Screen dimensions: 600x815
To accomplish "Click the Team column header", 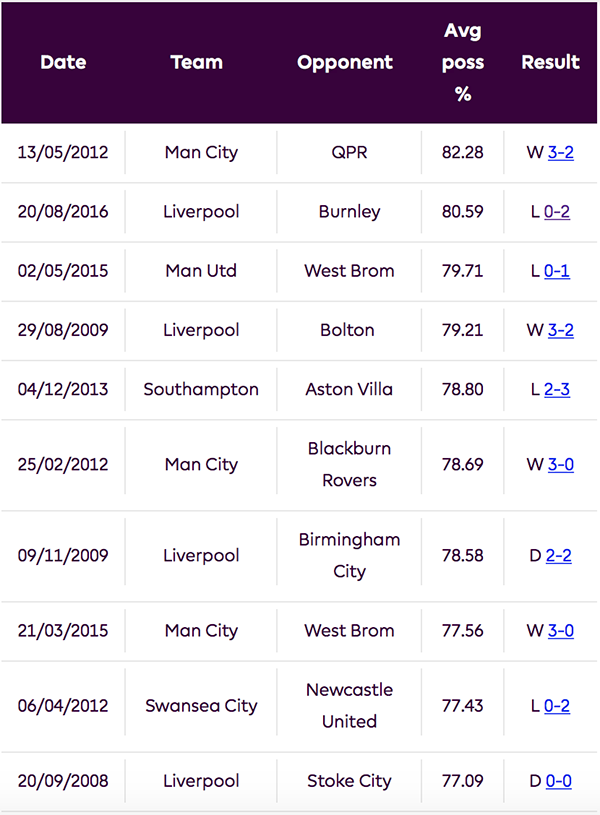I will tap(197, 62).
